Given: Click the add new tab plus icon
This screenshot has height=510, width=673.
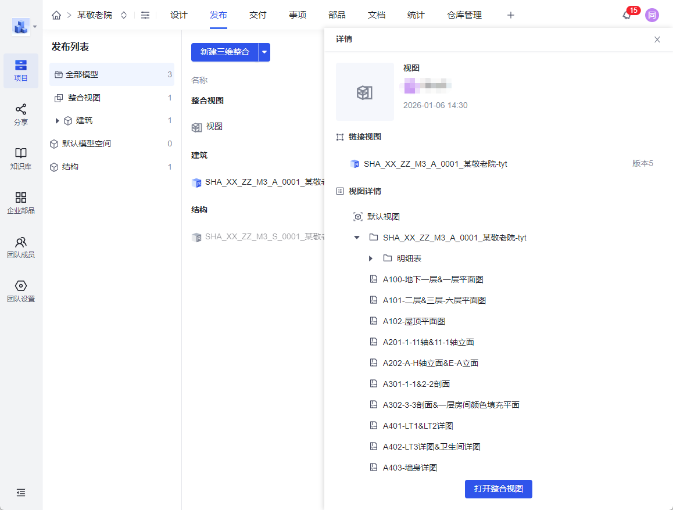Looking at the screenshot, I should (511, 15).
